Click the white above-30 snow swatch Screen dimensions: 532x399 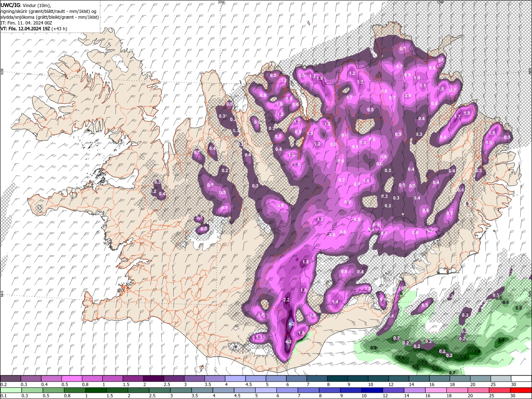coord(521,378)
